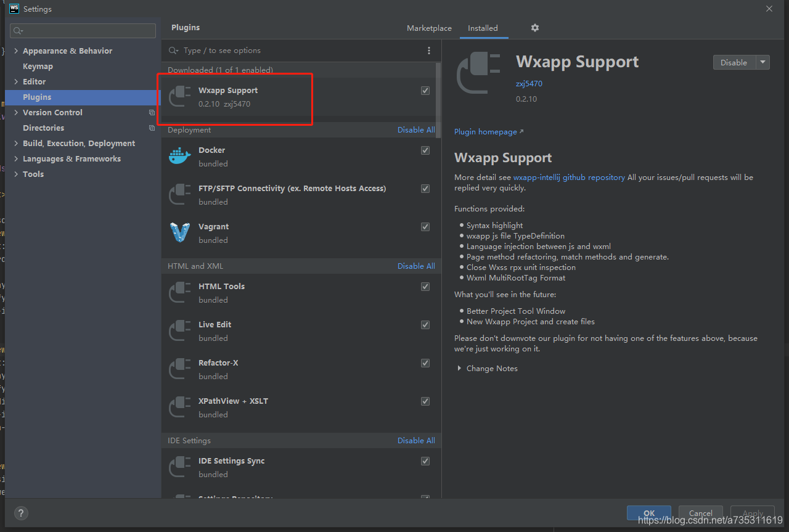
Task: Open the plugins gear settings icon
Action: tap(535, 28)
